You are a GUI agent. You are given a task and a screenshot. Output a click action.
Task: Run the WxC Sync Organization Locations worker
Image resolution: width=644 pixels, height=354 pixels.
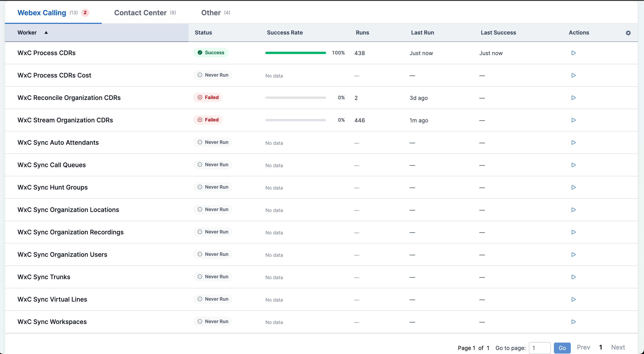click(x=573, y=210)
